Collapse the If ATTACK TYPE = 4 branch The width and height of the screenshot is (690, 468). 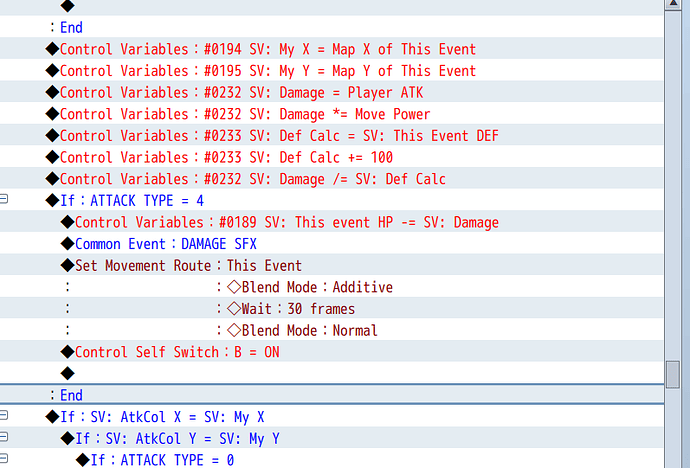tap(4, 199)
